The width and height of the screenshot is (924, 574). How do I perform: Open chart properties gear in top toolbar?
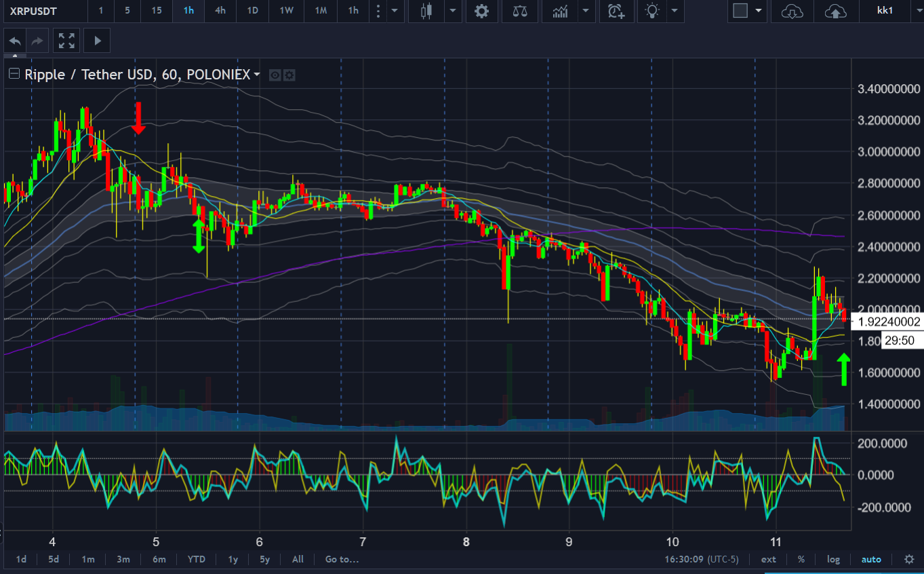[481, 11]
